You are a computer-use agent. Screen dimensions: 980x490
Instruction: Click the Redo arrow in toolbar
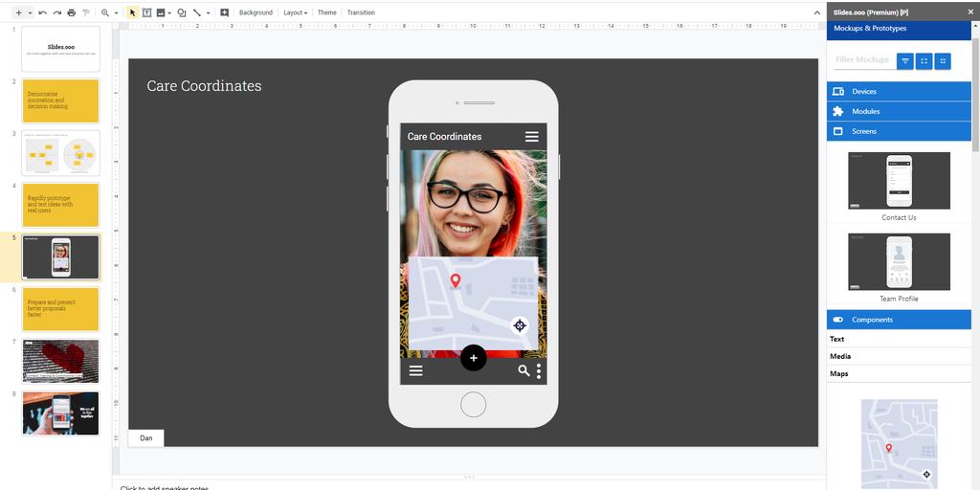coord(57,12)
